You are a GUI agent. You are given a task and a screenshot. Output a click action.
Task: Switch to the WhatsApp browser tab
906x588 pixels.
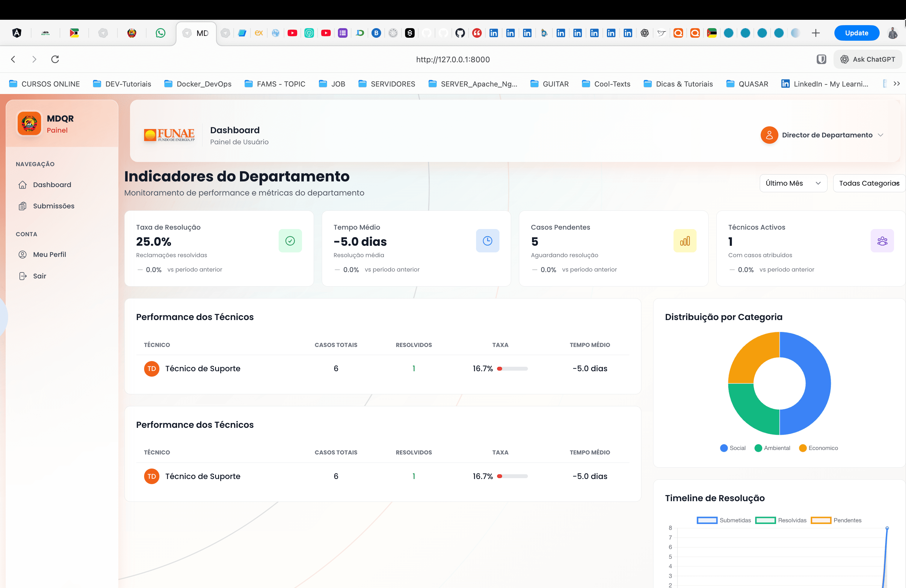tap(161, 33)
